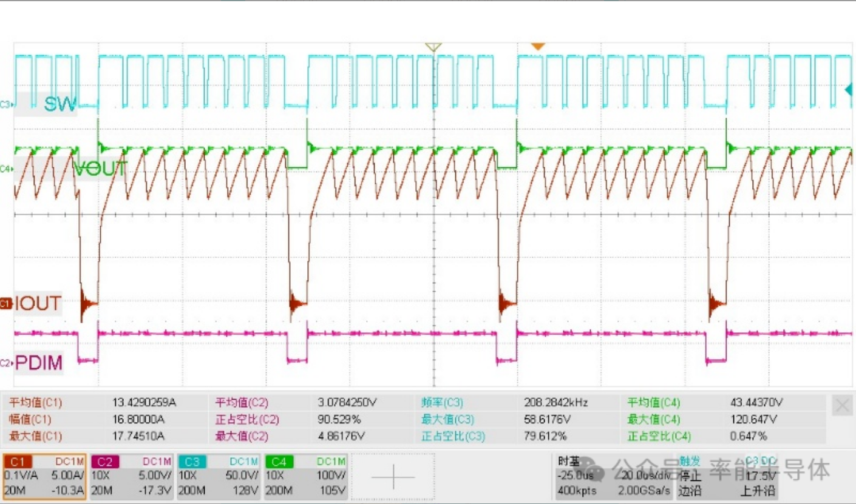This screenshot has width=856, height=504.
Task: Select the 正占空比(C4) measurement label
Action: point(659,435)
